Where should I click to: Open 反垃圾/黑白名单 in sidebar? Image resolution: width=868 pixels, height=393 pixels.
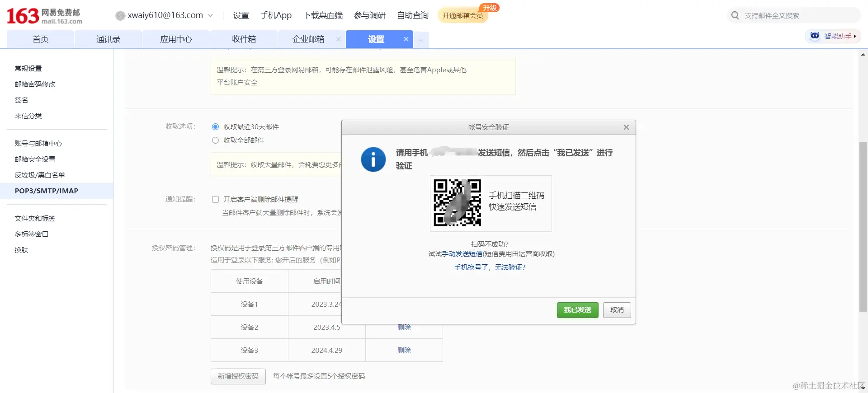coord(40,175)
